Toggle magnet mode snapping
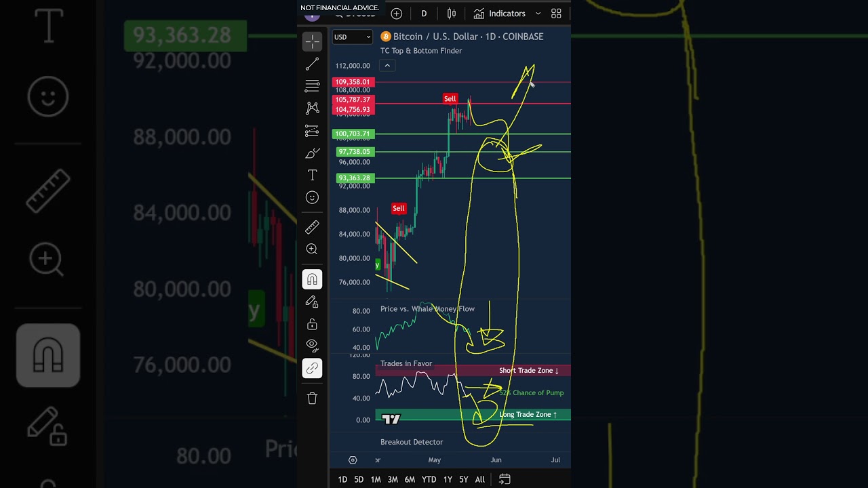Image resolution: width=868 pixels, height=488 pixels. (x=312, y=279)
